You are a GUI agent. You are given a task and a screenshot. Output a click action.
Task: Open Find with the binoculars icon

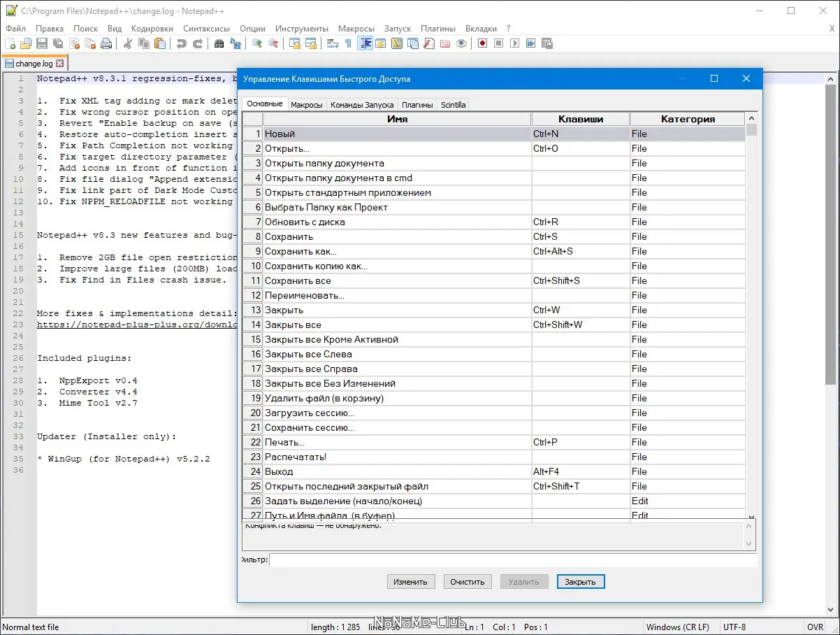click(x=219, y=43)
